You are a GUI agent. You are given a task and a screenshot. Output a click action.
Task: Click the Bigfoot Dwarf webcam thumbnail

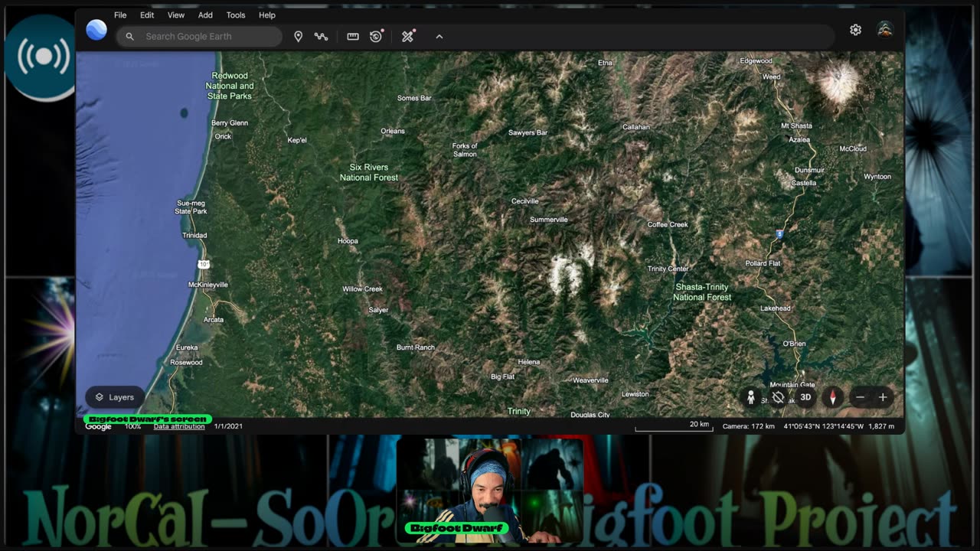(x=490, y=490)
